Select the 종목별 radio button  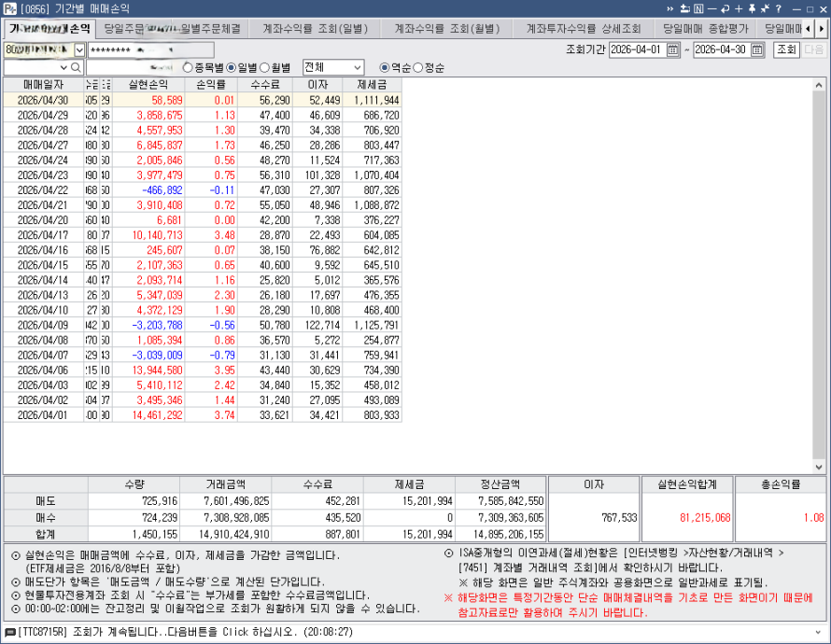pyautogui.click(x=185, y=65)
